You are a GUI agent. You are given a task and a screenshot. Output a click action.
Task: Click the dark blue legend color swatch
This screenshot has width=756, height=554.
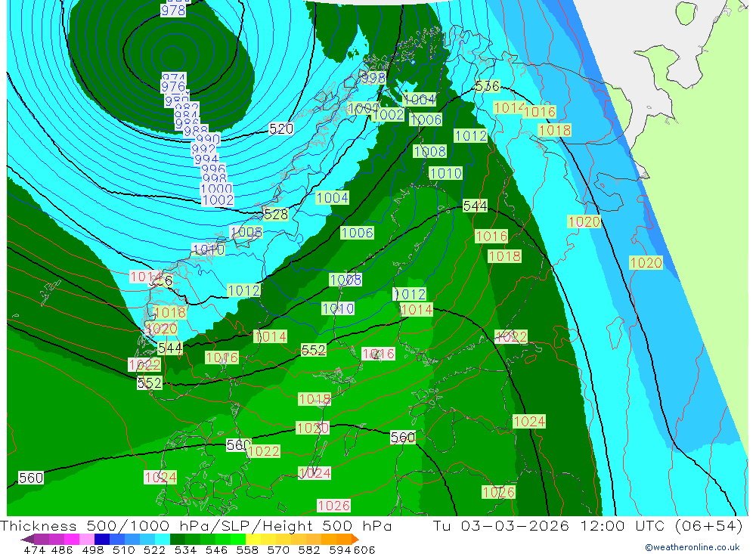coord(102,539)
